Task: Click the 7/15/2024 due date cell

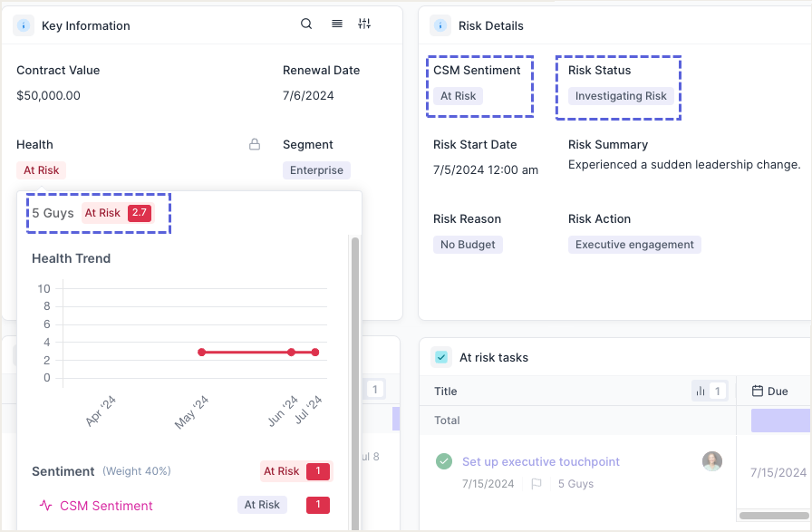Action: click(778, 472)
